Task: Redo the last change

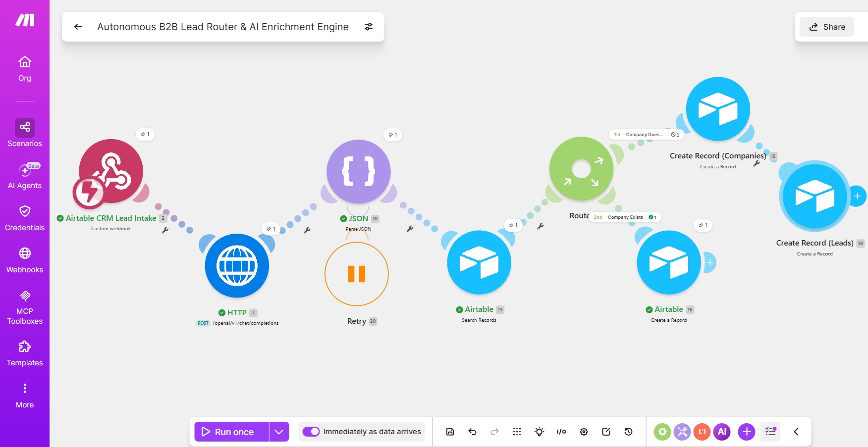Action: pyautogui.click(x=494, y=432)
